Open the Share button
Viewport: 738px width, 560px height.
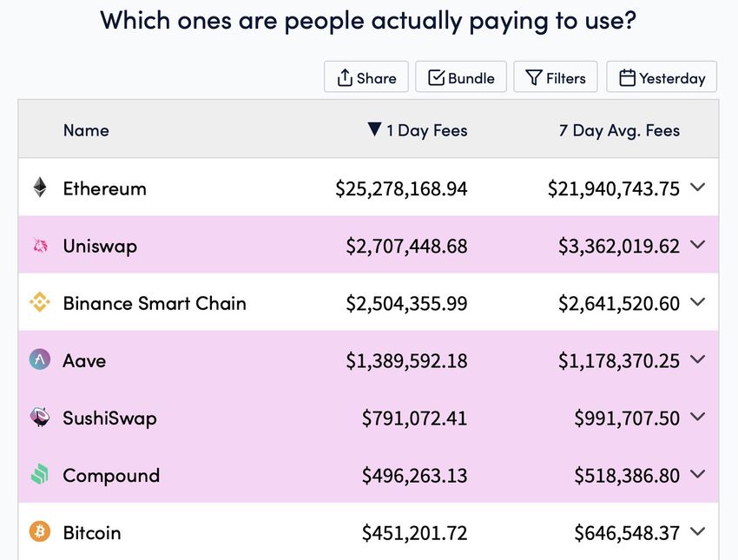pyautogui.click(x=366, y=78)
